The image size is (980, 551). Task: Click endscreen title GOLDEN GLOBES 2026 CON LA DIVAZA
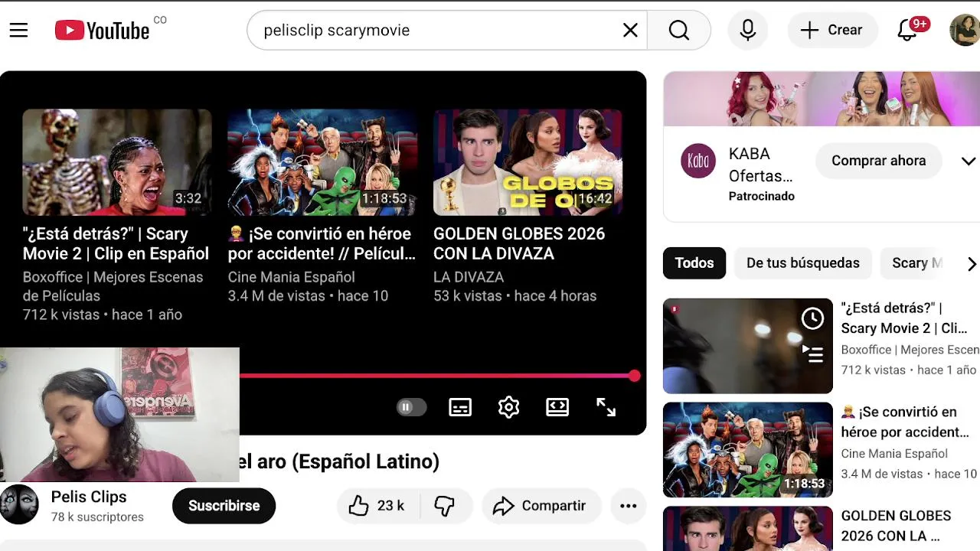(519, 243)
